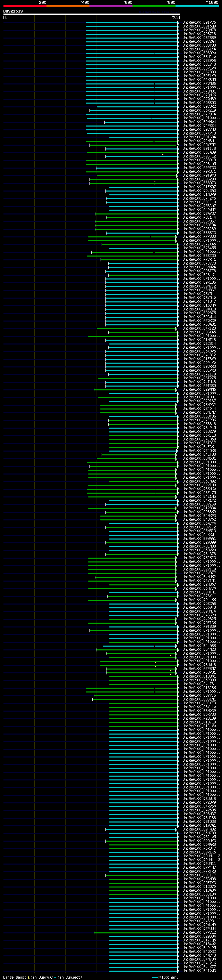Select hit UniRef100_B8BD73
Viewport: 222px width, 980px height.
click(x=199, y=183)
